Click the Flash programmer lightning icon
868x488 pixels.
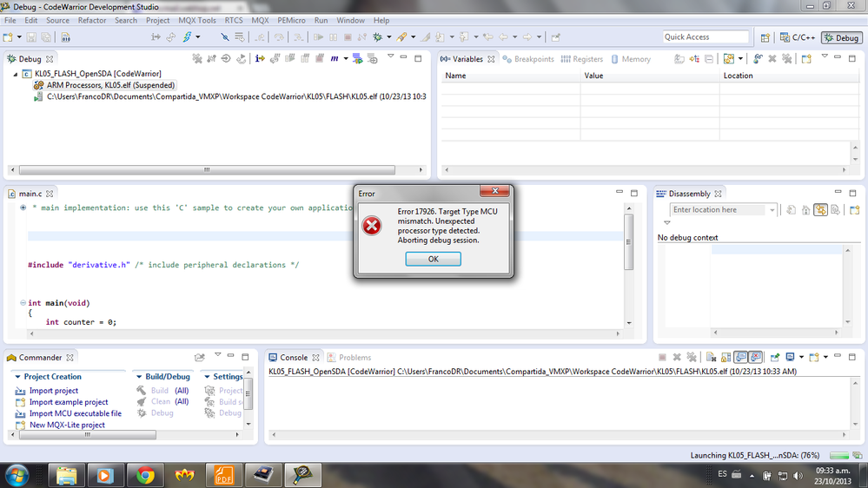pyautogui.click(x=187, y=37)
